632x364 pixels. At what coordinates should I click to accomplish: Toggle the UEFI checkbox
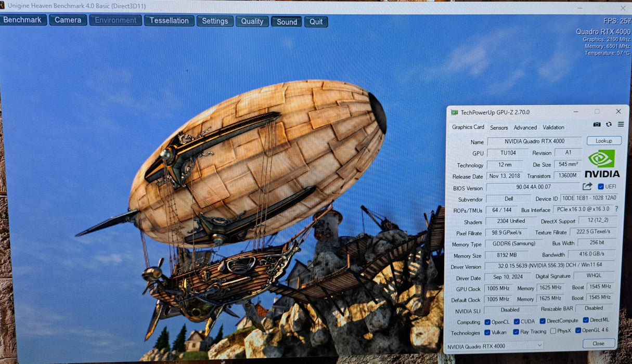coord(601,187)
